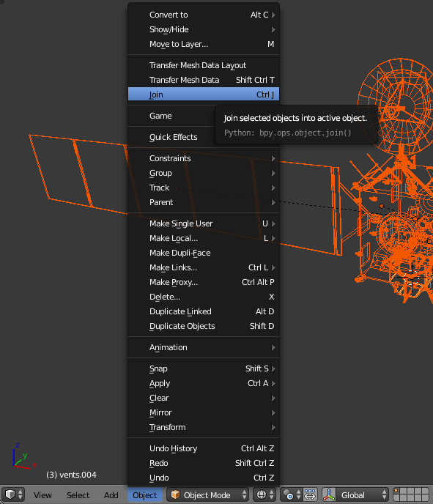Open the Object Mode dropdown

tap(207, 494)
